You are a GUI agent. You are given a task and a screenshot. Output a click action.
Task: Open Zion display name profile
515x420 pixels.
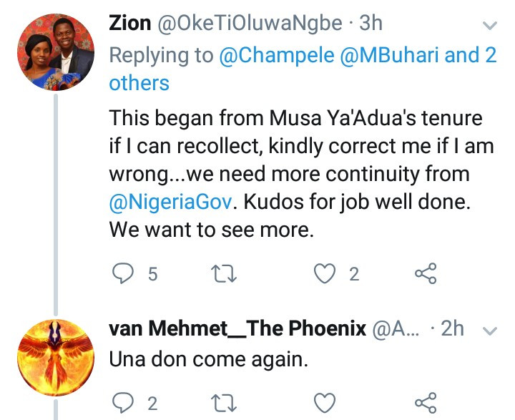coord(130,24)
